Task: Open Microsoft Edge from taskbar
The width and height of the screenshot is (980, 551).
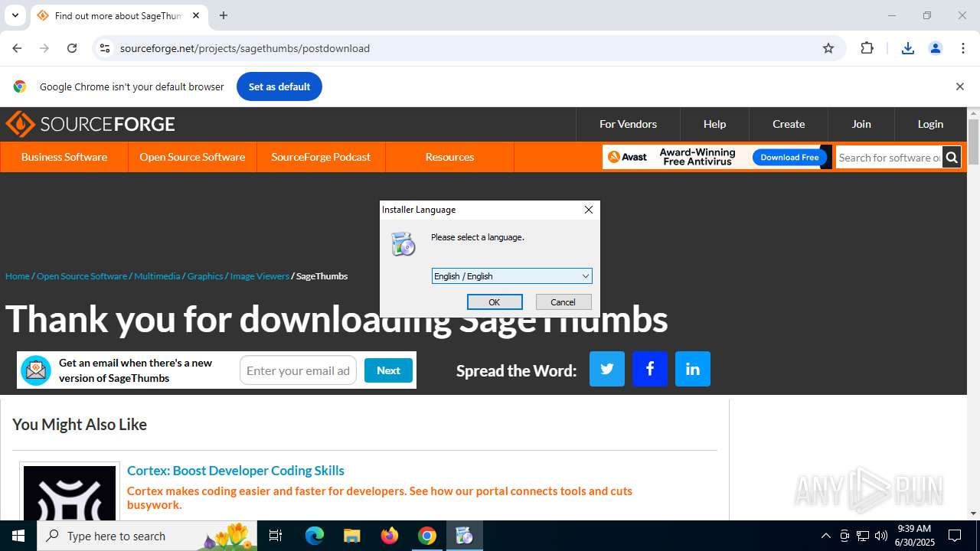Action: 315,536
